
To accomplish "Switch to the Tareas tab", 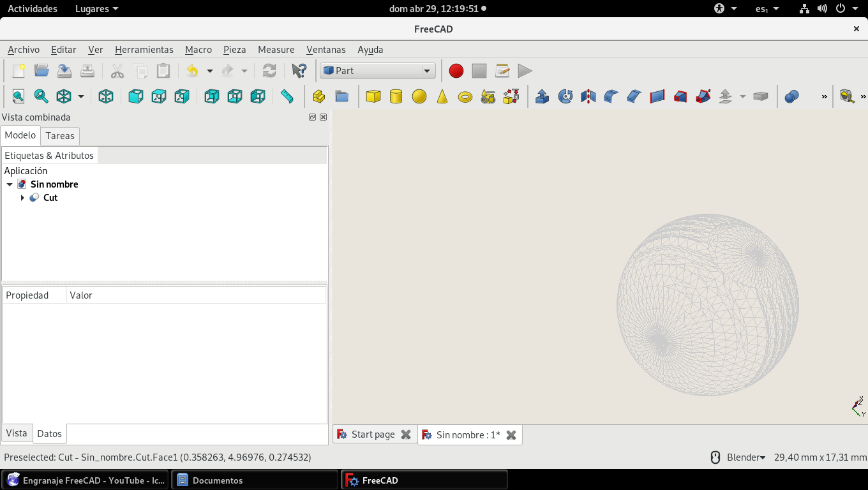I will tap(60, 136).
